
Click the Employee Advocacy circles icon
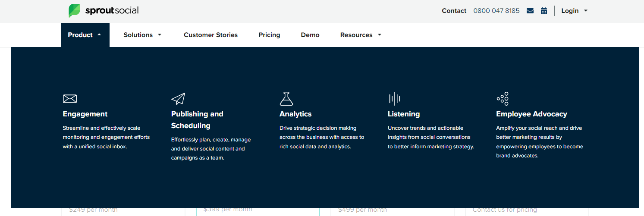coord(503,99)
